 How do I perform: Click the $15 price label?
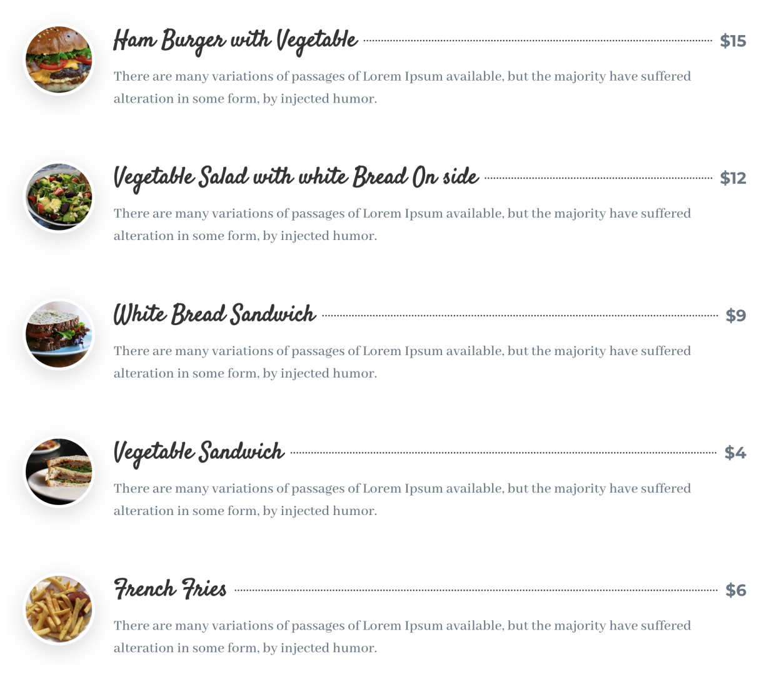click(733, 41)
